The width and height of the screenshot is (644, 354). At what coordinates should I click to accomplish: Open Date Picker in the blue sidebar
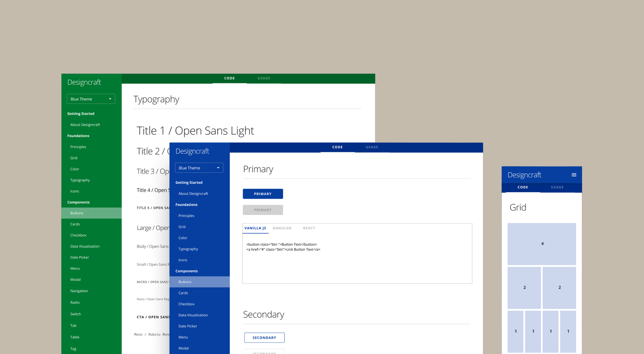pos(188,326)
